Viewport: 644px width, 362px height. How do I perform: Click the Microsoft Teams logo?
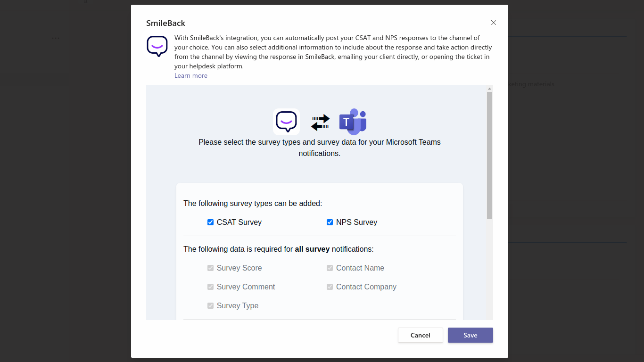[x=353, y=122]
